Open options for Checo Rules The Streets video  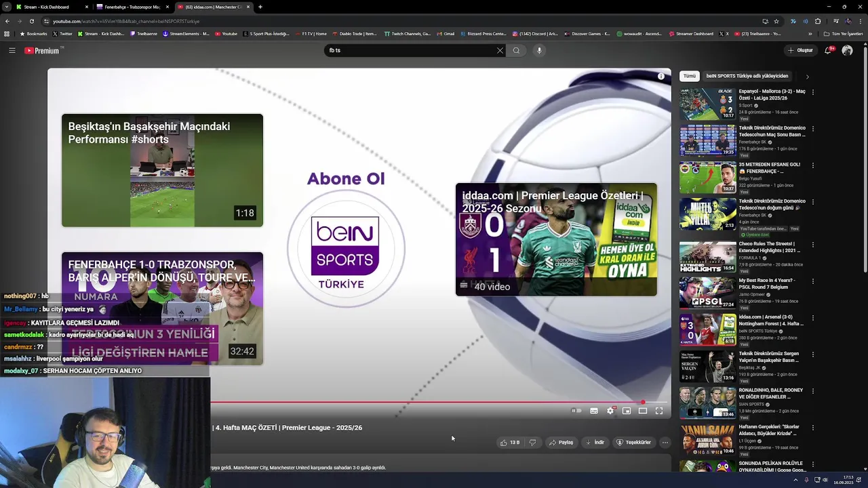coord(812,245)
